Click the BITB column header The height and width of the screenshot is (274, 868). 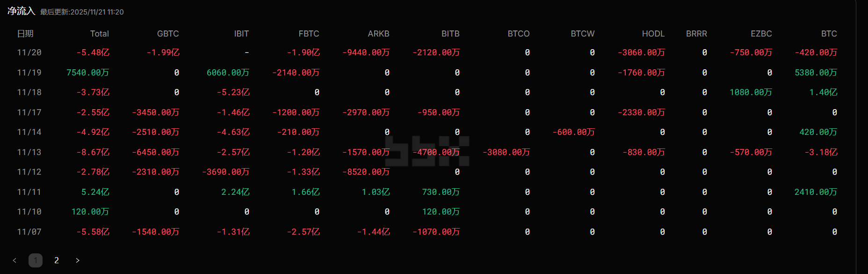coord(450,34)
